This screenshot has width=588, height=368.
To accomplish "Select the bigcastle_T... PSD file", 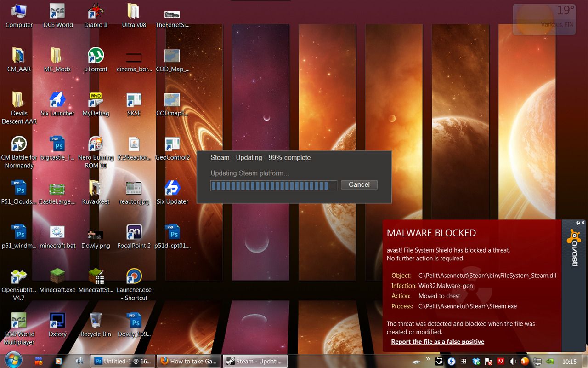I will pos(57,148).
